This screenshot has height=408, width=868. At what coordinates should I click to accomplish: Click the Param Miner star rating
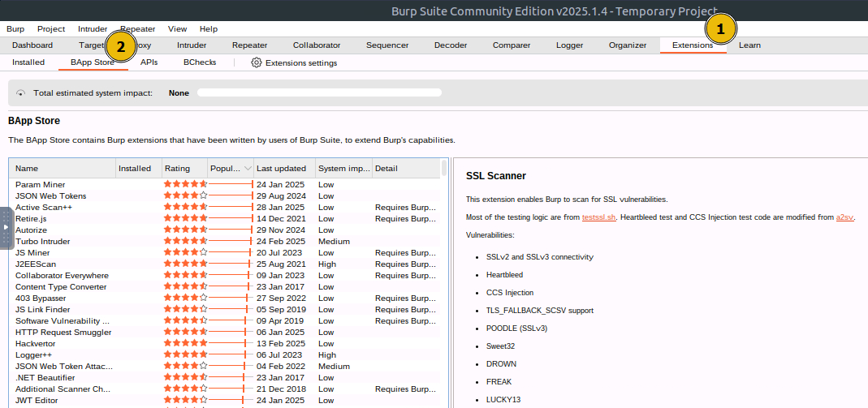(x=185, y=184)
